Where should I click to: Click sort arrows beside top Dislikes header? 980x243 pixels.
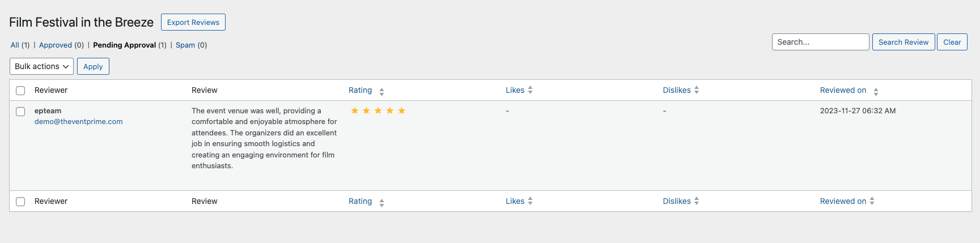pos(697,90)
